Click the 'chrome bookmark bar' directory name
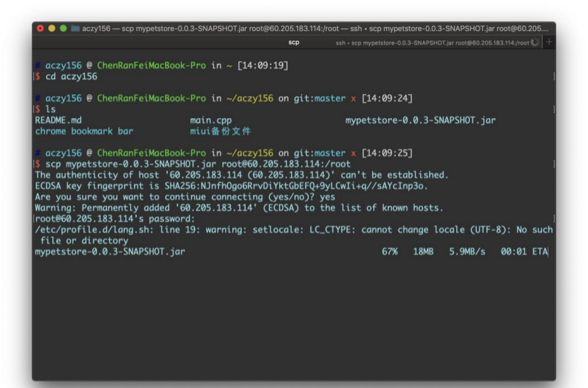588x388 pixels. click(x=84, y=131)
